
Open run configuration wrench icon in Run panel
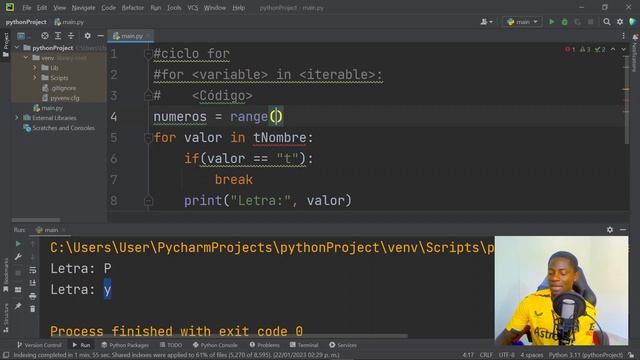[x=18, y=257]
